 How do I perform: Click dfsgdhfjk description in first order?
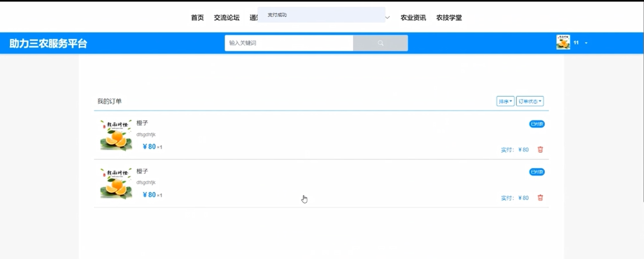coord(146,135)
